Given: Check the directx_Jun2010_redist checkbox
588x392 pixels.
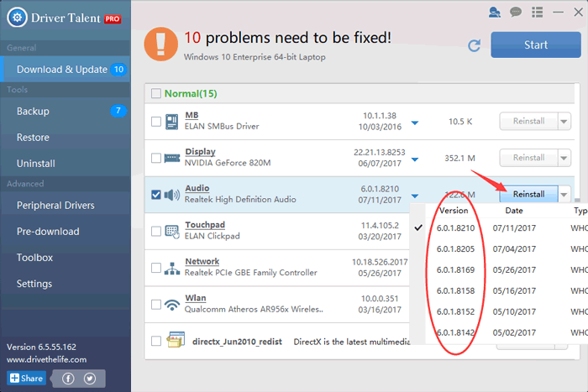Looking at the screenshot, I should click(156, 341).
